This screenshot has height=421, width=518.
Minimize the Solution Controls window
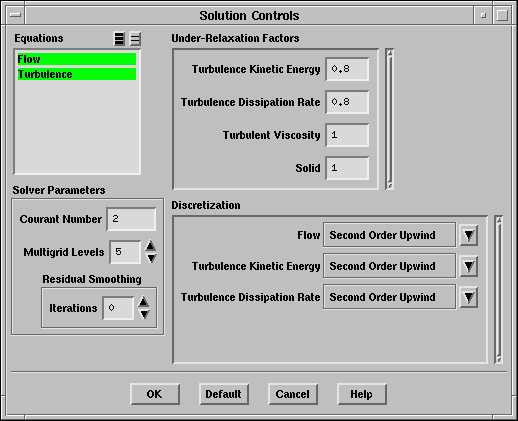483,15
